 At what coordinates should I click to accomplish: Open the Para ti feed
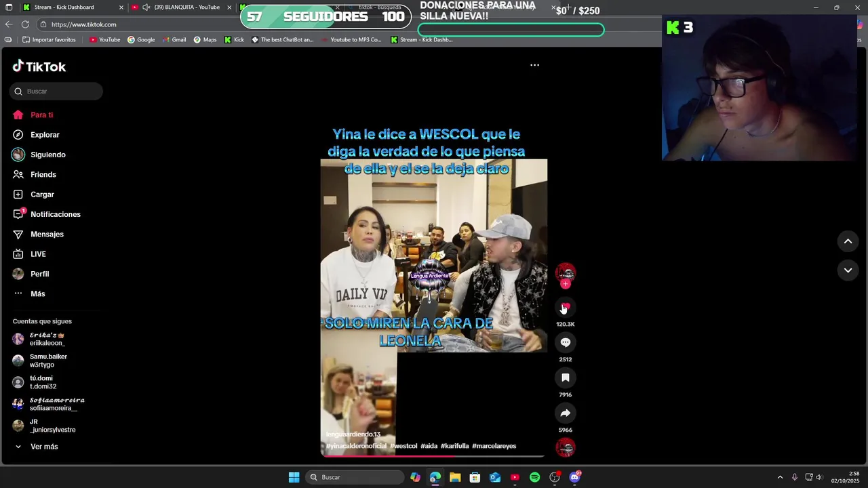(33, 115)
